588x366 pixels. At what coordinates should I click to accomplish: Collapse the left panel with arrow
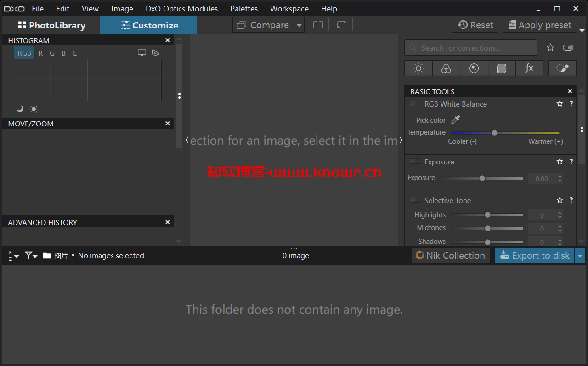pyautogui.click(x=187, y=140)
